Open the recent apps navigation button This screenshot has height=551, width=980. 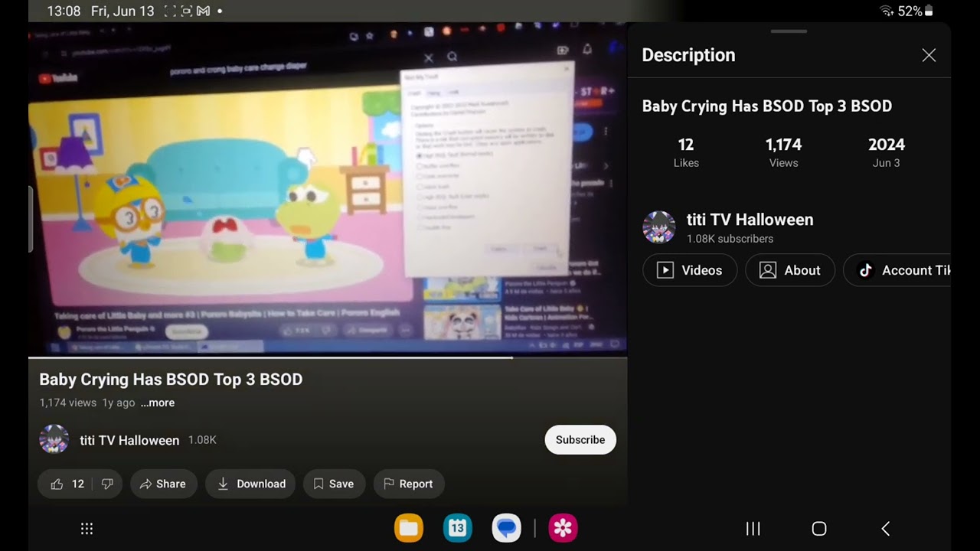[753, 529]
